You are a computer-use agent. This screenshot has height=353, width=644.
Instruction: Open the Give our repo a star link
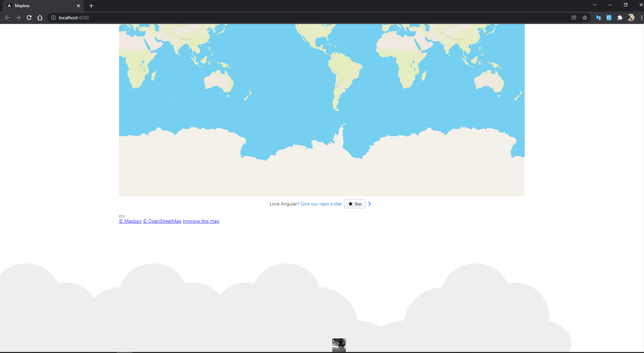pyautogui.click(x=321, y=204)
